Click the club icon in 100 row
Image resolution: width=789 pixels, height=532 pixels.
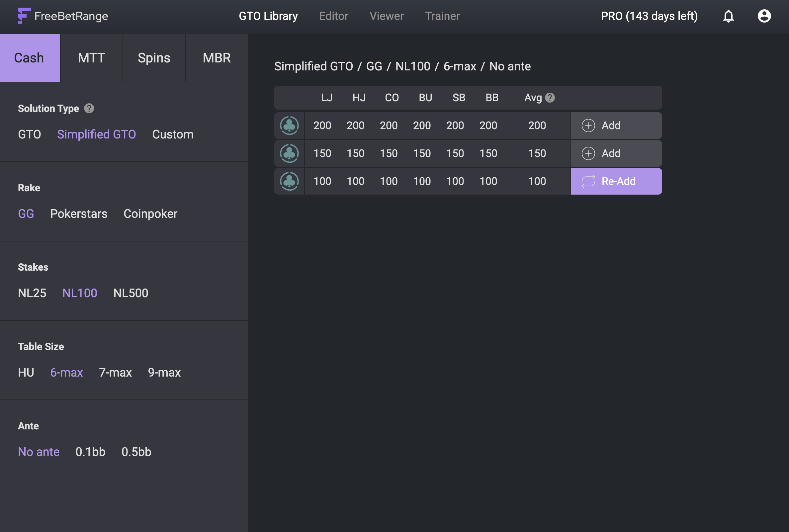(289, 181)
